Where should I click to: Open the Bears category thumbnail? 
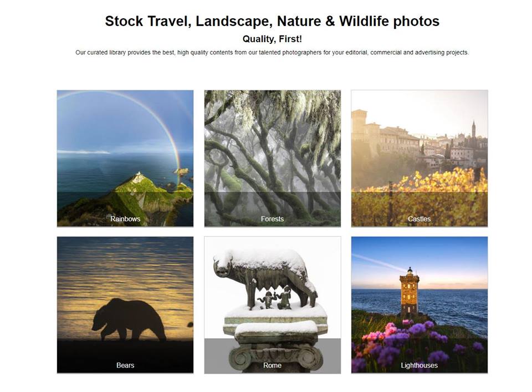125,305
